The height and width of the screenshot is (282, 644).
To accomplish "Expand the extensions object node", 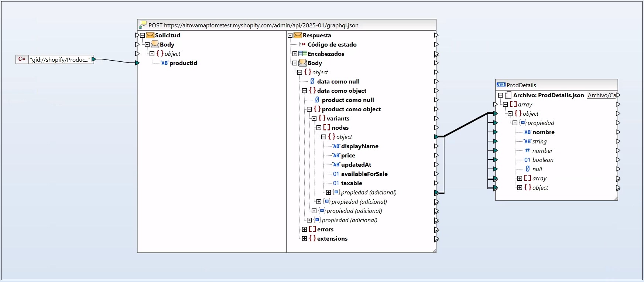I will click(304, 239).
